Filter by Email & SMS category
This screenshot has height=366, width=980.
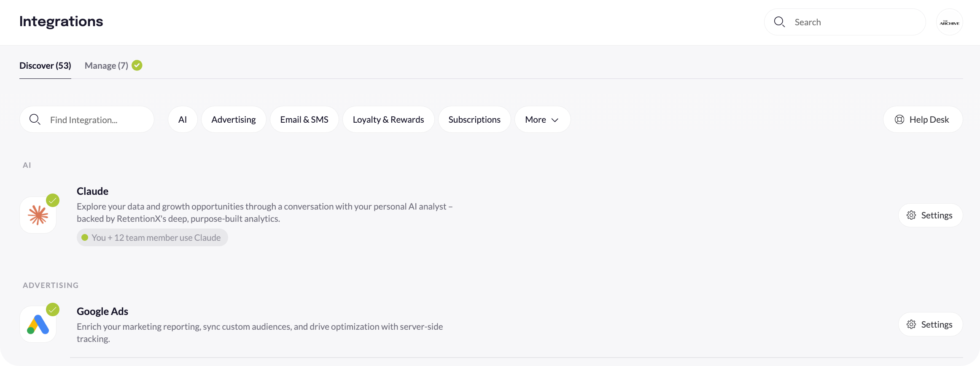tap(304, 120)
